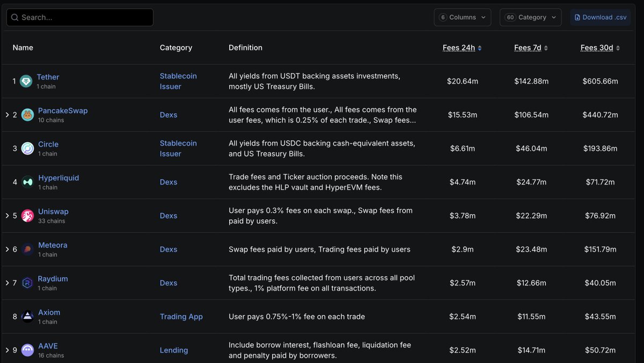Click the PancakeSwap logo icon
Image resolution: width=644 pixels, height=363 pixels.
coord(27,115)
